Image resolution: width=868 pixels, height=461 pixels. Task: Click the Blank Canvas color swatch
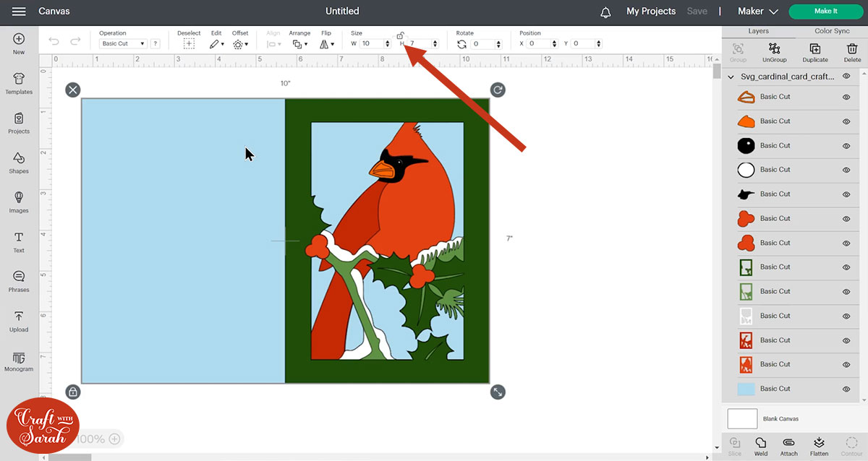[742, 418]
